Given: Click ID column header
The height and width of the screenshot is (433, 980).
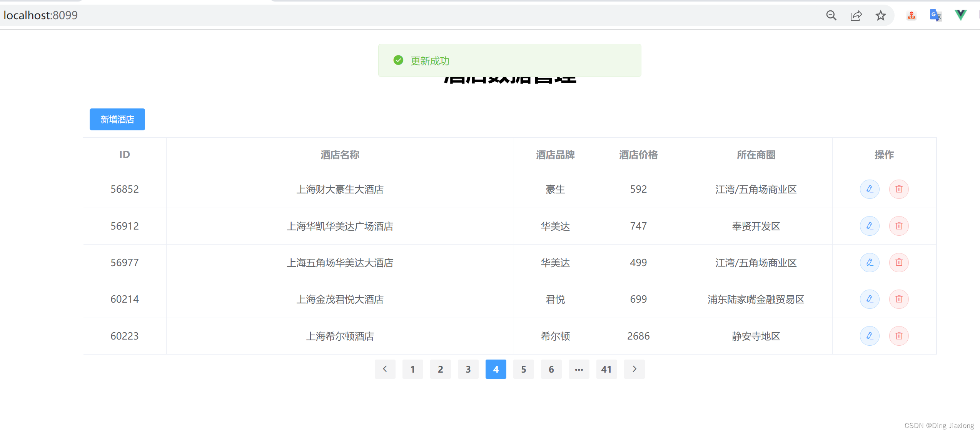Looking at the screenshot, I should tap(125, 155).
